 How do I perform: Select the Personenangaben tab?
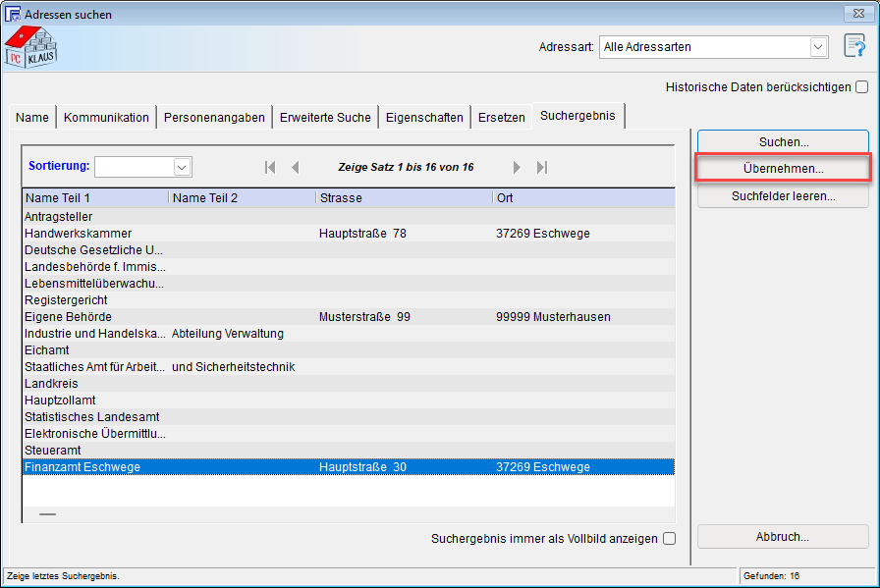(x=214, y=117)
